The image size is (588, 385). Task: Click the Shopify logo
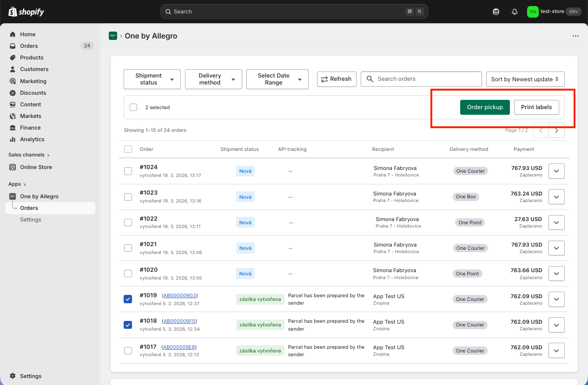tap(26, 11)
